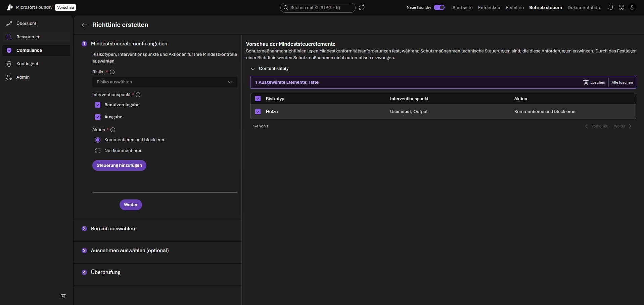Select the Nur kommentieren radio option
The height and width of the screenshot is (305, 644).
click(98, 151)
